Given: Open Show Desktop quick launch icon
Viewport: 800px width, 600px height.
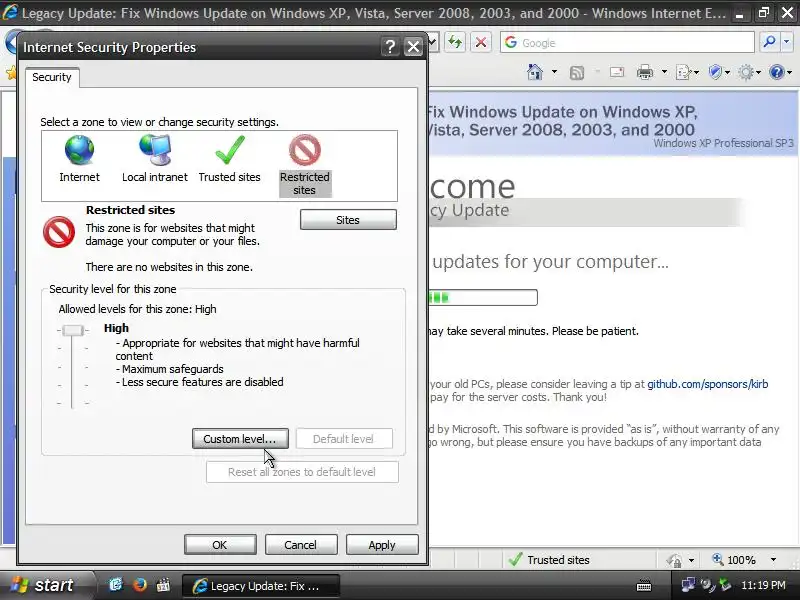Looking at the screenshot, I should click(116, 585).
